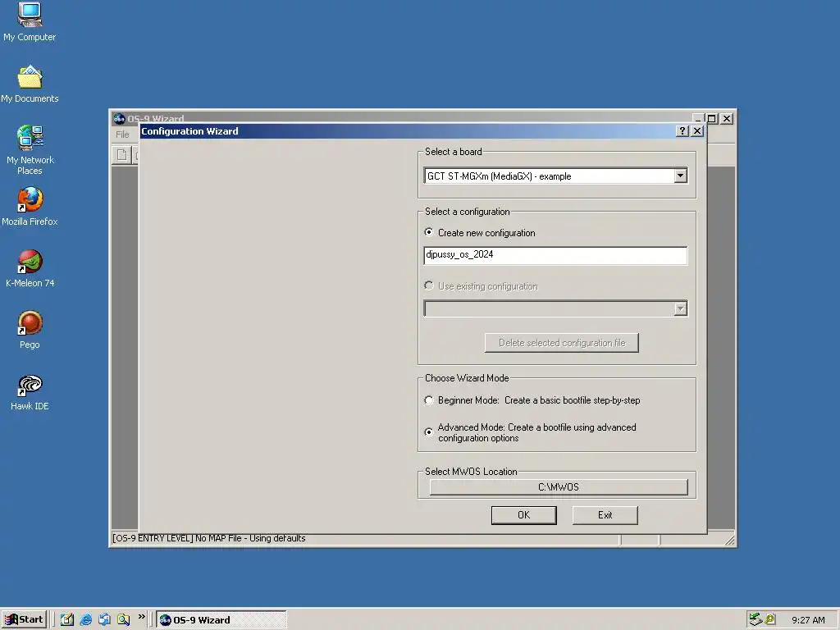Viewport: 840px width, 630px height.
Task: Click the Safely Remove Hardware tray icon
Action: (x=756, y=619)
